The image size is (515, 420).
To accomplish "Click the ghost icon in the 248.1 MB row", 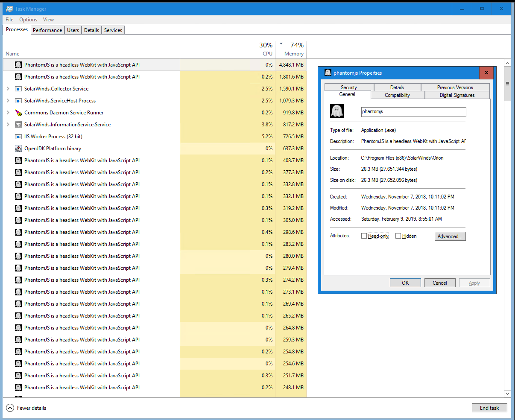I will tap(18, 388).
